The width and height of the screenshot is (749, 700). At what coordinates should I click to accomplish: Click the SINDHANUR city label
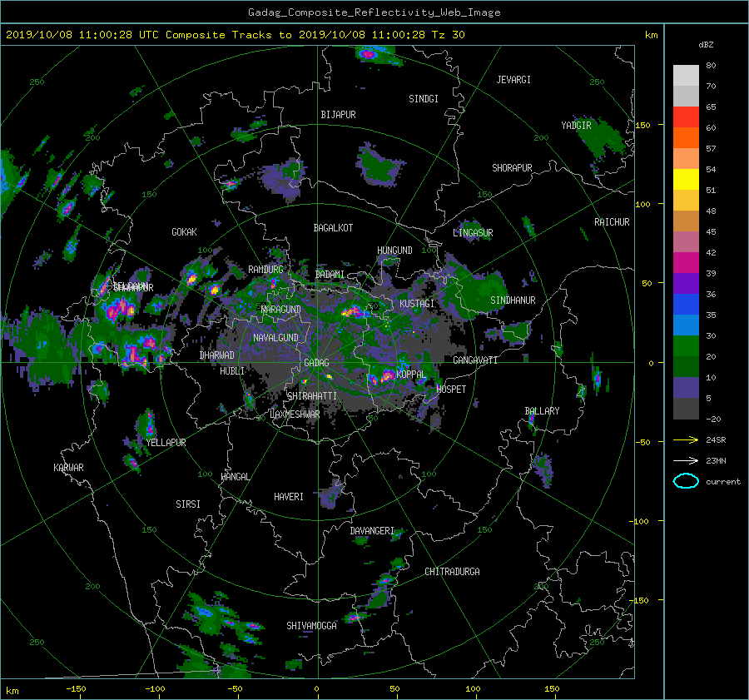click(x=513, y=300)
